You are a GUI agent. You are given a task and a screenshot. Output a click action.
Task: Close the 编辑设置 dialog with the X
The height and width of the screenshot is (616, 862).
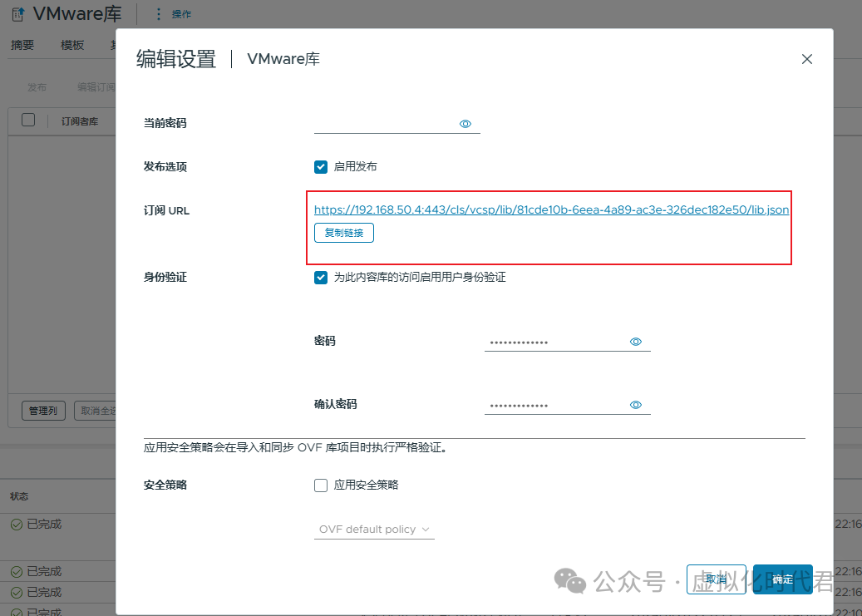pyautogui.click(x=806, y=59)
